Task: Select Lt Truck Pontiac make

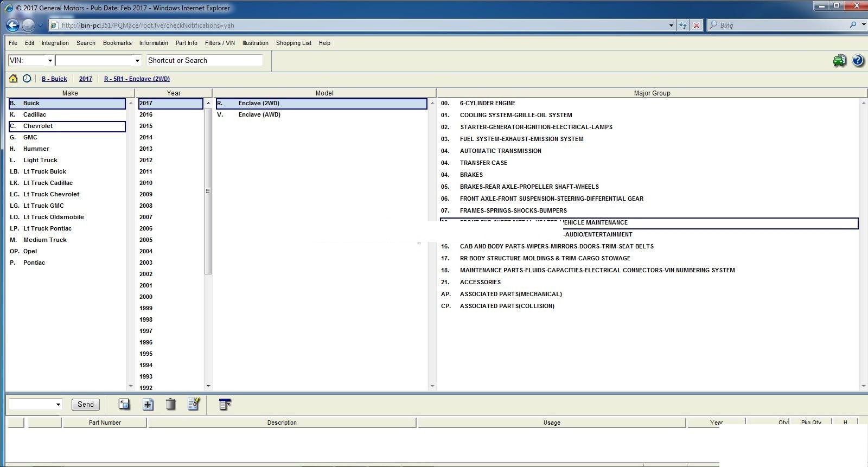Action: [x=67, y=228]
